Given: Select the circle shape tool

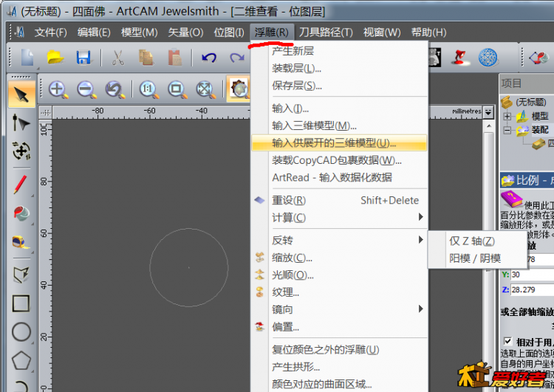Looking at the screenshot, I should pos(21,332).
